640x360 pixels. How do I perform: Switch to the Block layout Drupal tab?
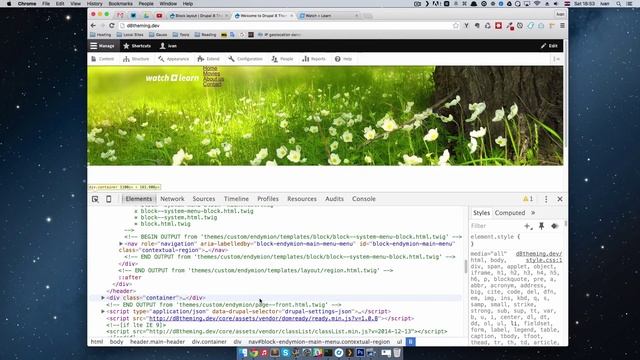pyautogui.click(x=198, y=16)
